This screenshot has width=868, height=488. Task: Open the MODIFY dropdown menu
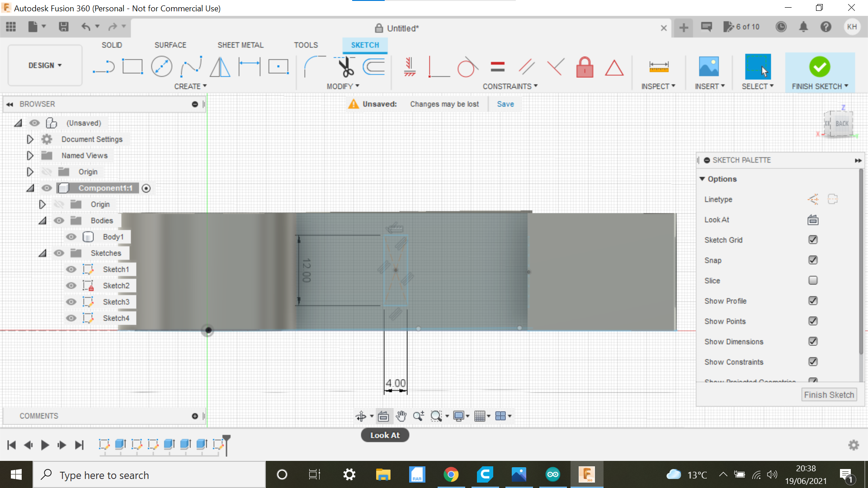343,86
